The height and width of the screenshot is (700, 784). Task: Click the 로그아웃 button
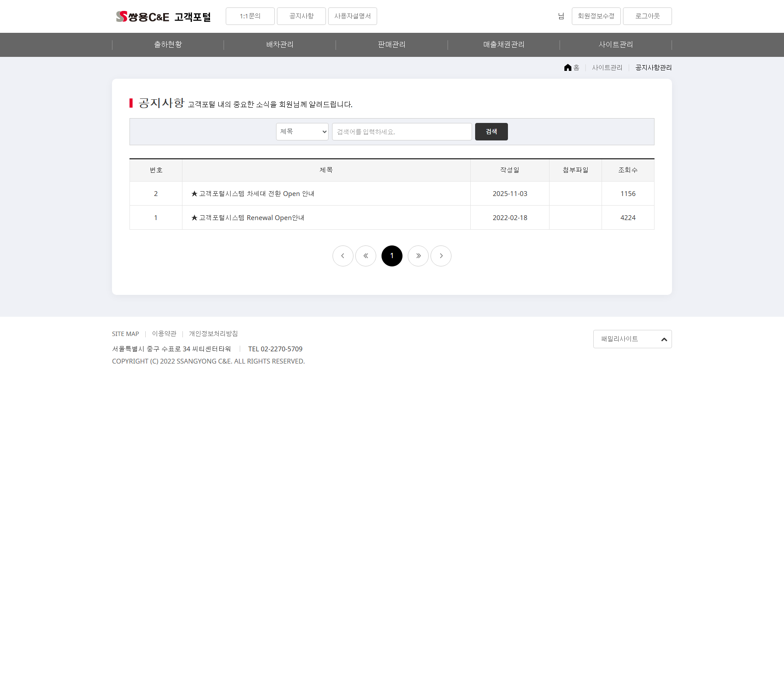coord(647,16)
